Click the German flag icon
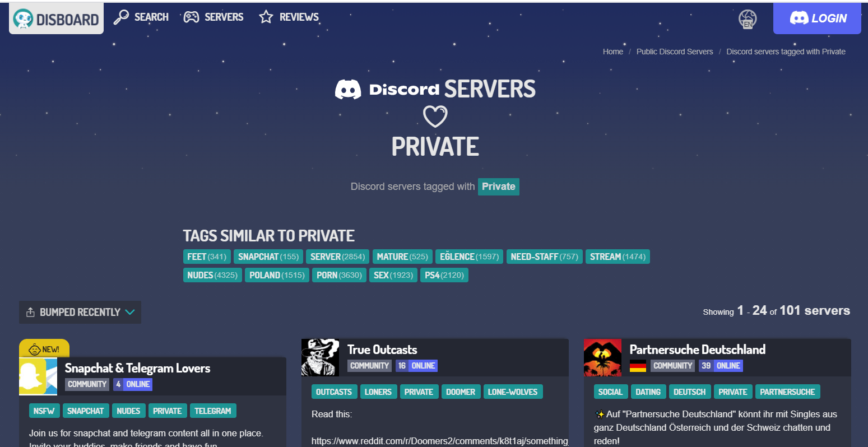The height and width of the screenshot is (447, 868). 638,366
